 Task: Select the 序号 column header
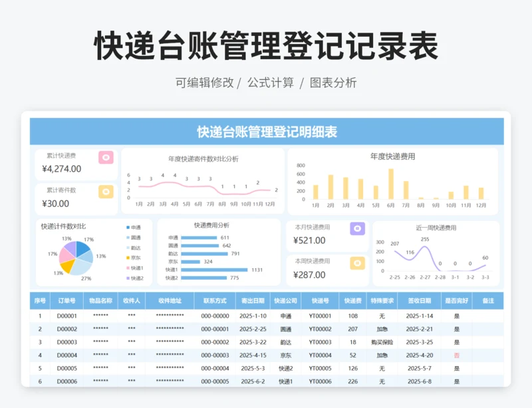40,301
